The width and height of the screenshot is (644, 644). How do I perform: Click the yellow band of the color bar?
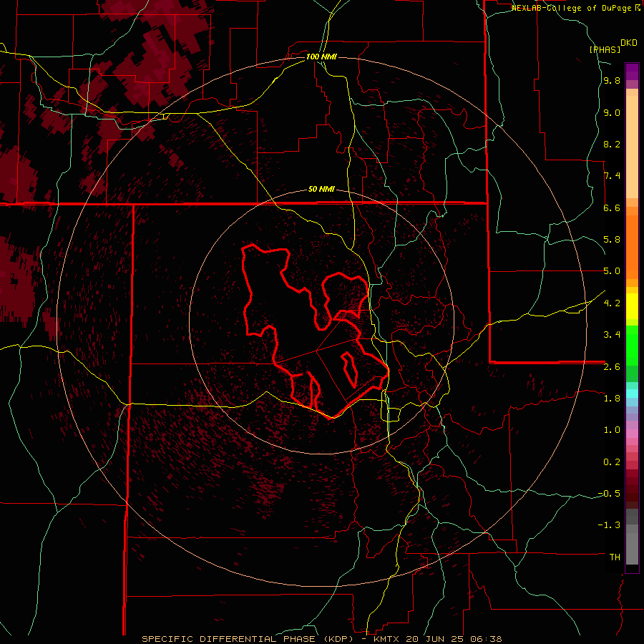pos(632,306)
